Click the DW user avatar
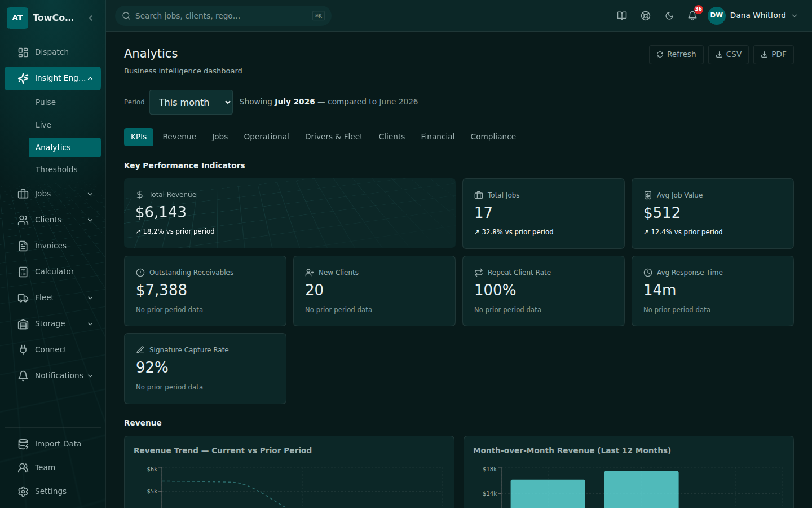Viewport: 812px width, 508px height. 717,16
